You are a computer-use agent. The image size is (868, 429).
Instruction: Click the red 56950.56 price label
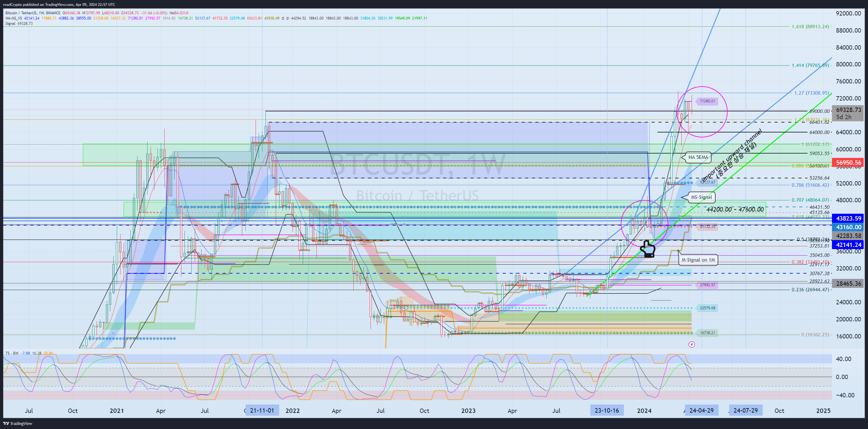click(848, 163)
